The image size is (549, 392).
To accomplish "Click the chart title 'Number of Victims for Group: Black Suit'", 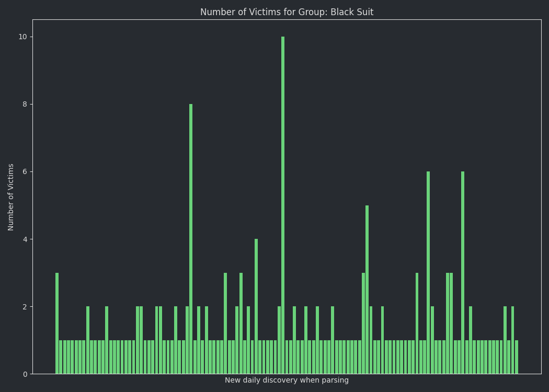I will point(287,12).
